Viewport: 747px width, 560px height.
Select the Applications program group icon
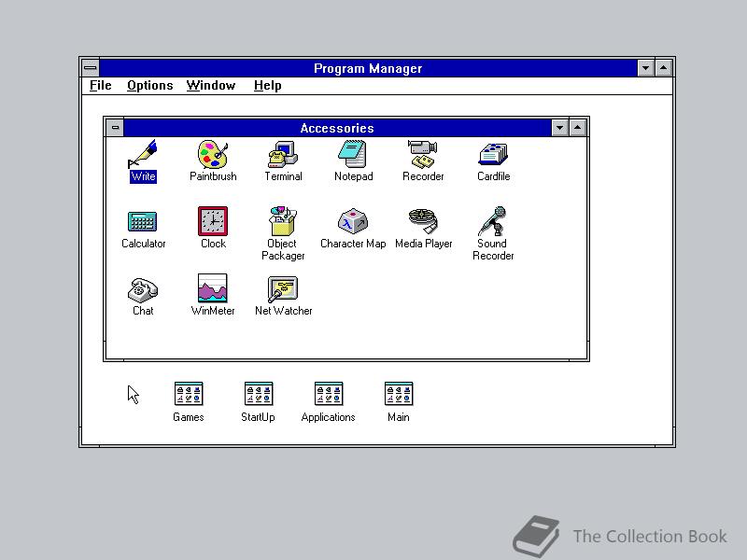point(329,394)
